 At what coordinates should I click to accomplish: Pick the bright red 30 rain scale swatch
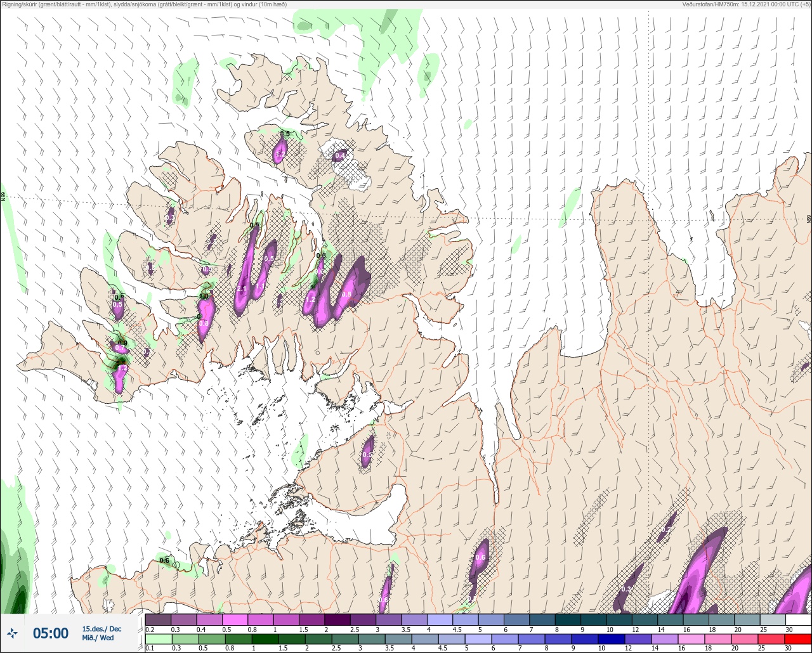[798, 639]
